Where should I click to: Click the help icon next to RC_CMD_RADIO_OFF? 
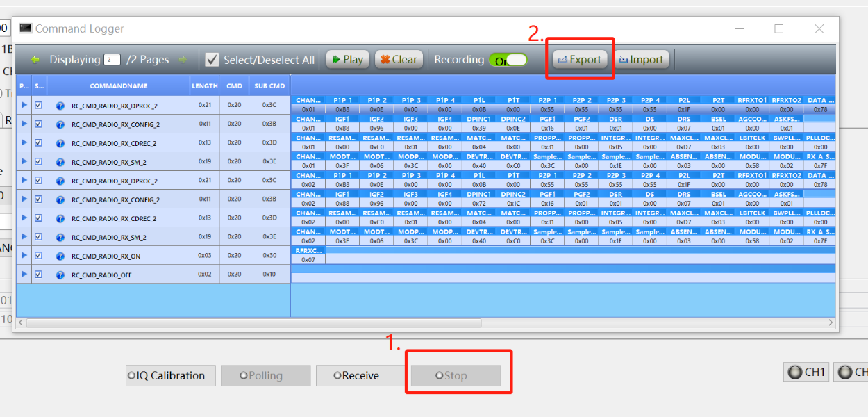[60, 275]
